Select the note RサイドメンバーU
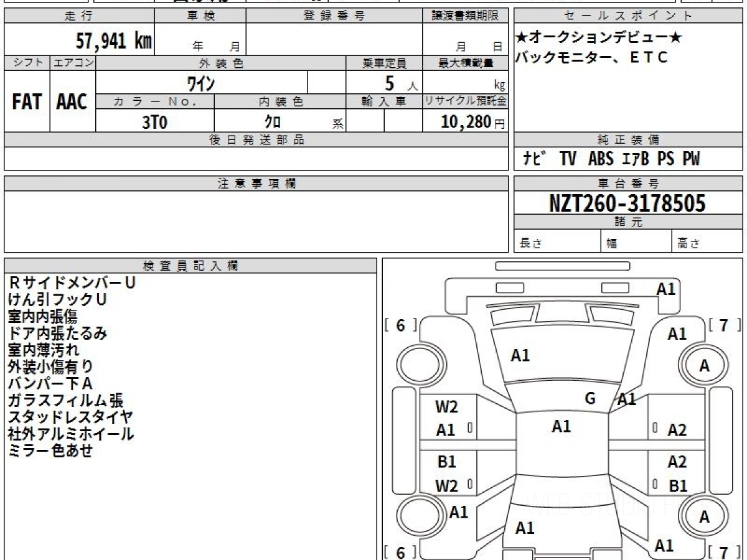This screenshot has width=747, height=560. point(72,282)
